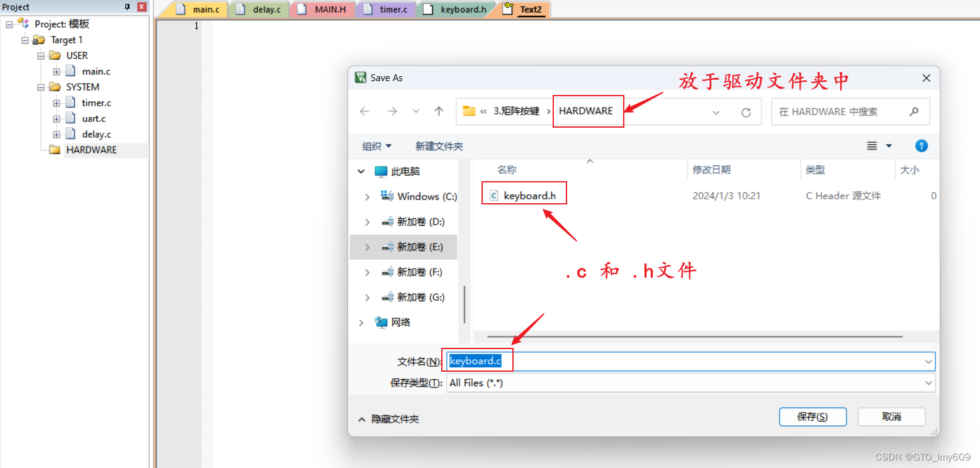980x468 pixels.
Task: Select the Text2 editor tab
Action: pos(524,9)
